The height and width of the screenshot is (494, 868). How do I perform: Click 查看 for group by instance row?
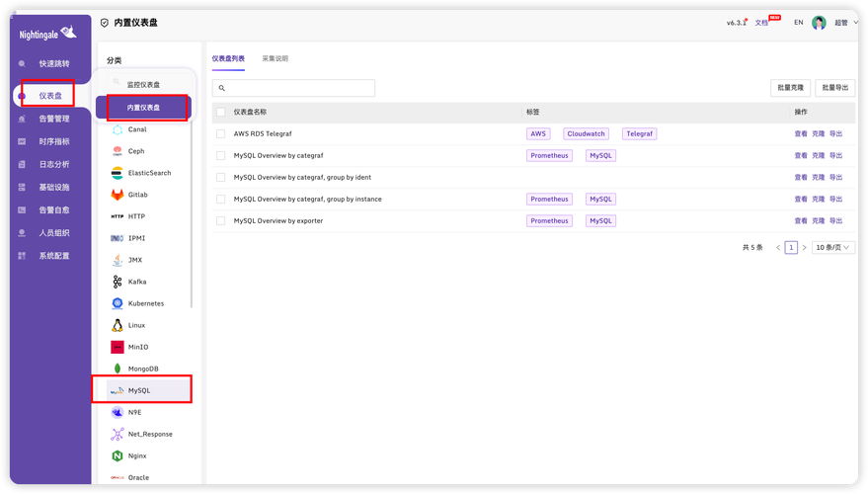point(801,200)
